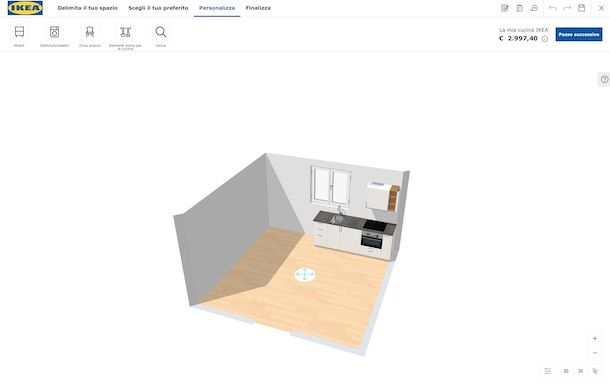Switch to 3D view
This screenshot has height=384, width=610.
580,371
